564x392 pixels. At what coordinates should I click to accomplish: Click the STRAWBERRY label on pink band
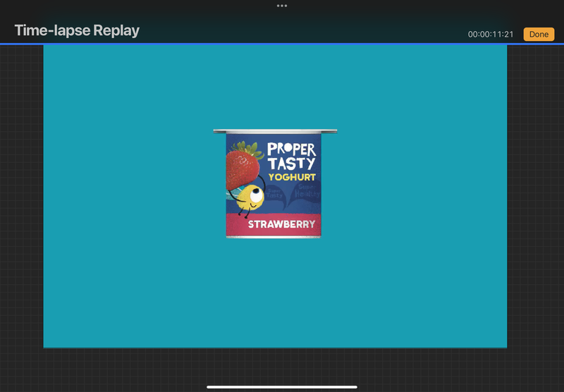click(x=281, y=226)
